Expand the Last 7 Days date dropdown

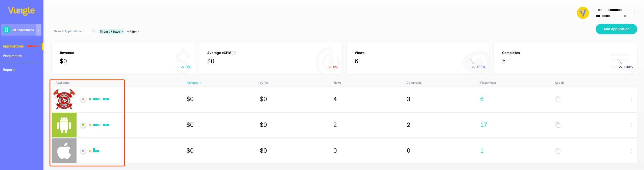click(x=112, y=32)
